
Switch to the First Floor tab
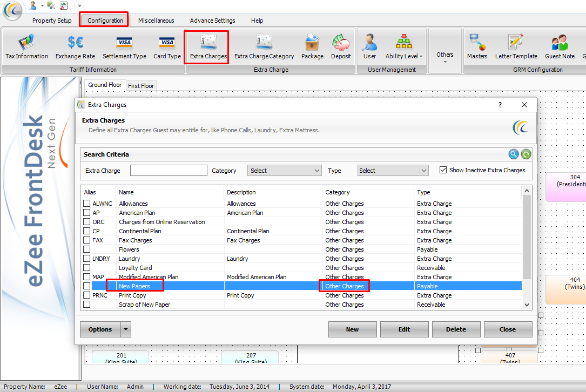tap(141, 85)
